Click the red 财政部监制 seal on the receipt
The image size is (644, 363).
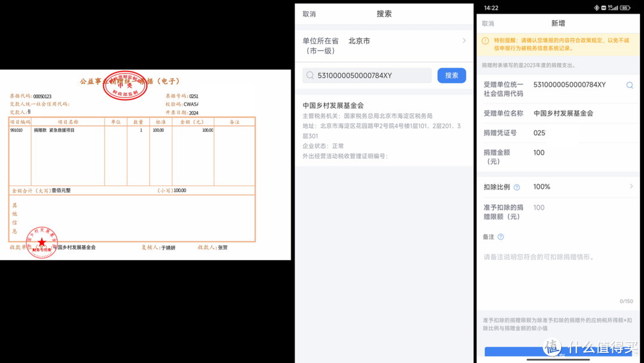(x=125, y=85)
